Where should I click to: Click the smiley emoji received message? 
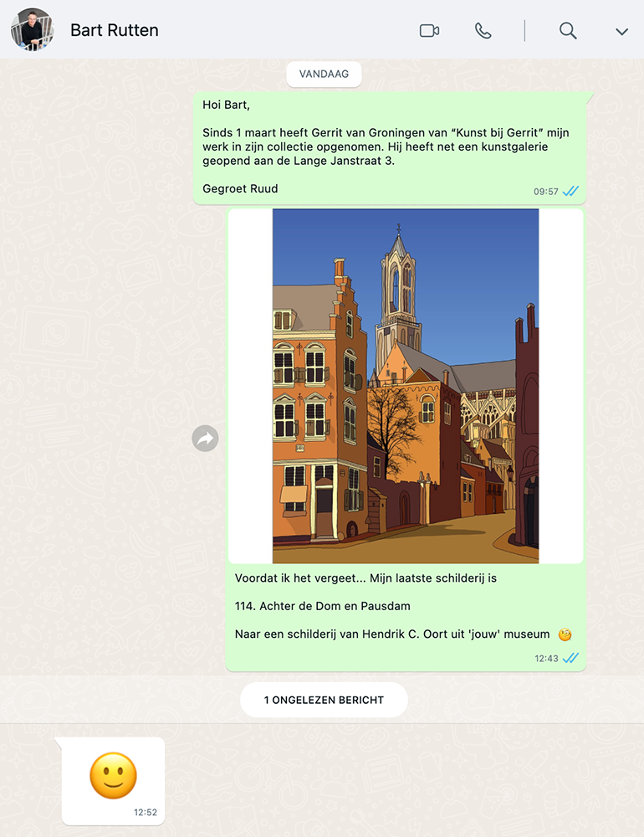(x=113, y=775)
